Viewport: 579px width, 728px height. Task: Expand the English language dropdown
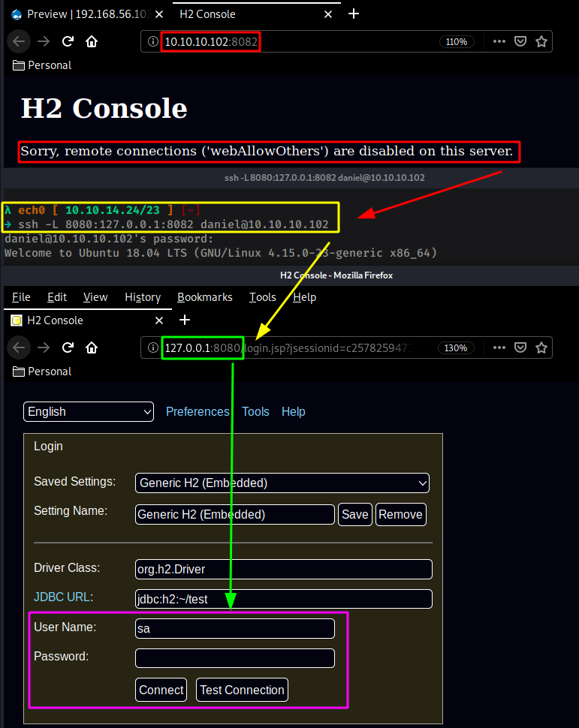tap(89, 412)
